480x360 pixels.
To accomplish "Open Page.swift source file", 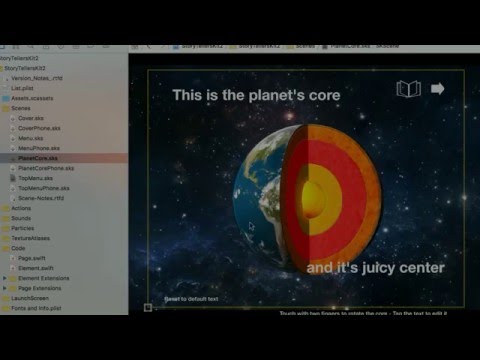I will pyautogui.click(x=32, y=258).
